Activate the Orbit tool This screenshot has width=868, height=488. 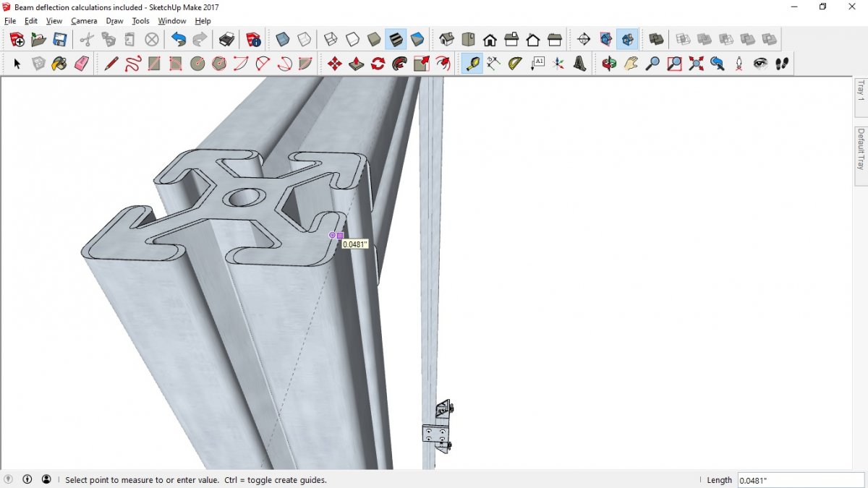coord(609,64)
